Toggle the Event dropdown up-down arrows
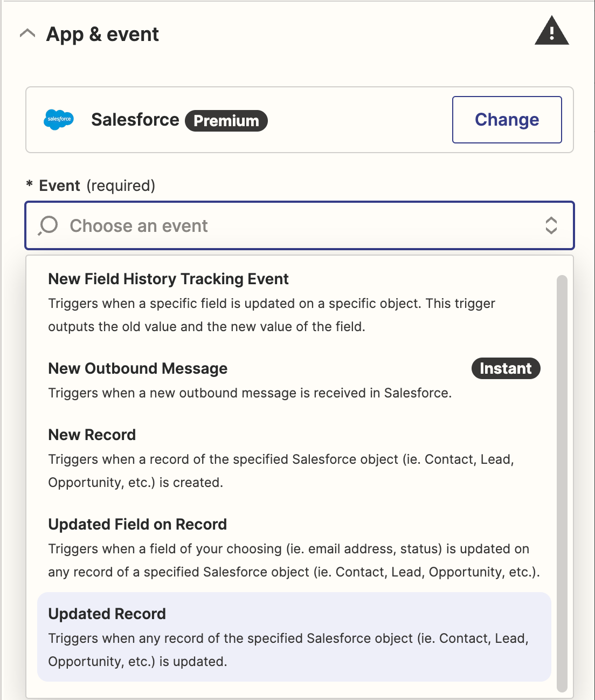 click(x=551, y=225)
